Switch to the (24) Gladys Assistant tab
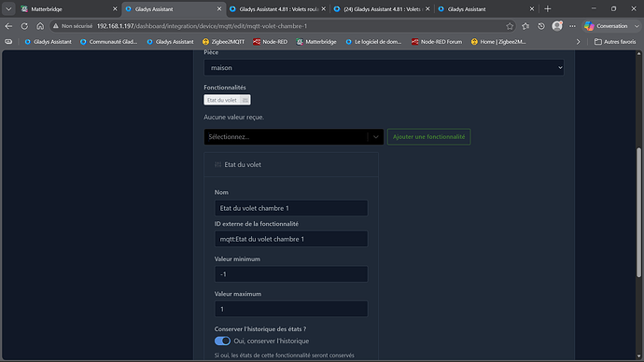 coord(382,8)
